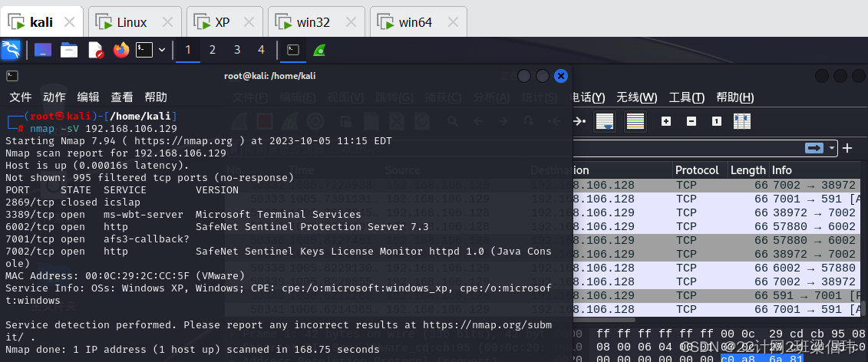Click hex bytes row starting ff ff ff
This screenshot has height=362, width=868.
click(731, 333)
